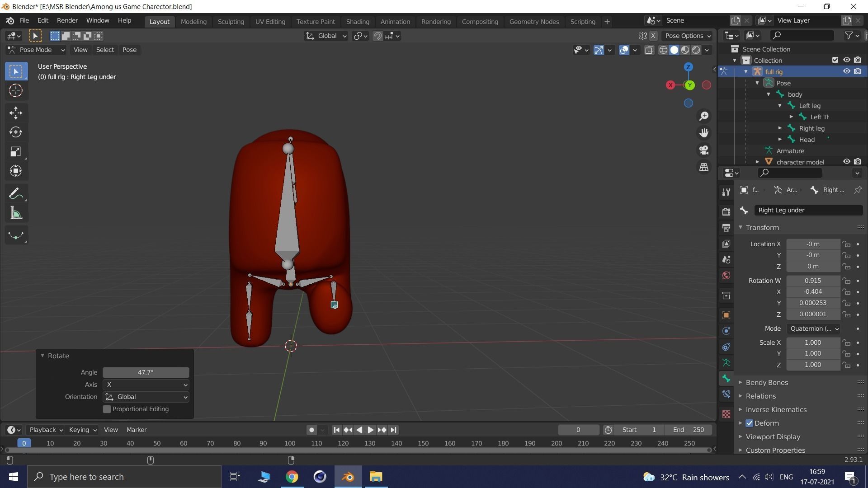Toggle viewport overlays display

click(624, 50)
